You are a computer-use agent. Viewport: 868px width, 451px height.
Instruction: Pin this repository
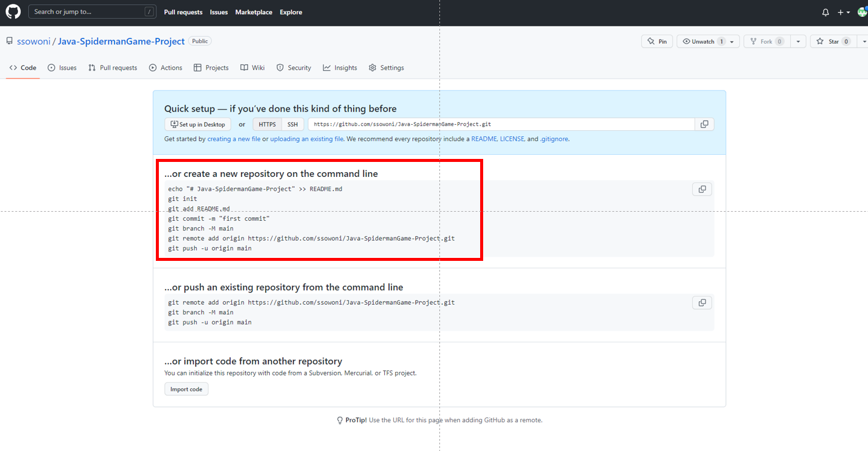pyautogui.click(x=656, y=41)
